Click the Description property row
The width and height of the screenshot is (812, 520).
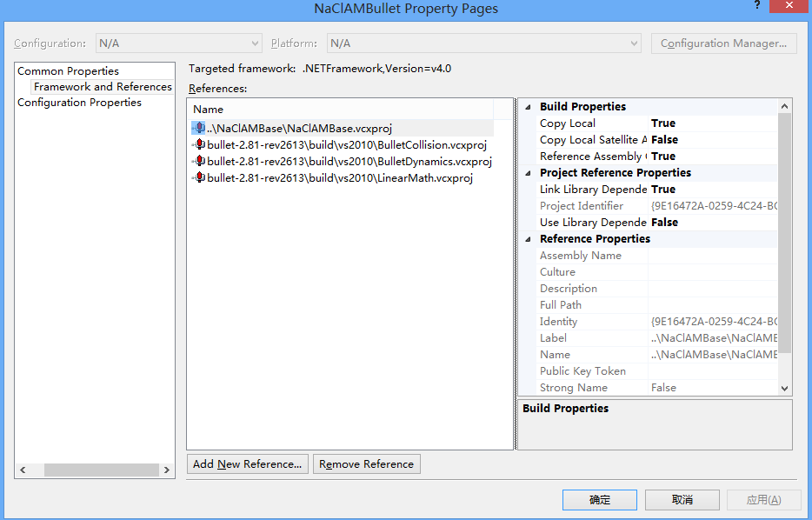tap(656, 289)
